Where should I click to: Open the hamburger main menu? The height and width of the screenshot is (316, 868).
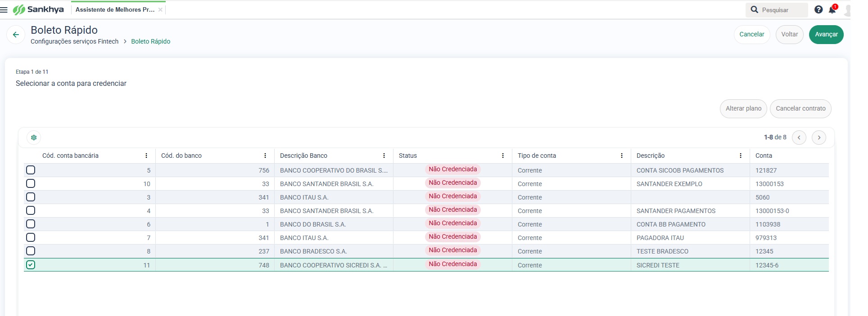pos(4,9)
